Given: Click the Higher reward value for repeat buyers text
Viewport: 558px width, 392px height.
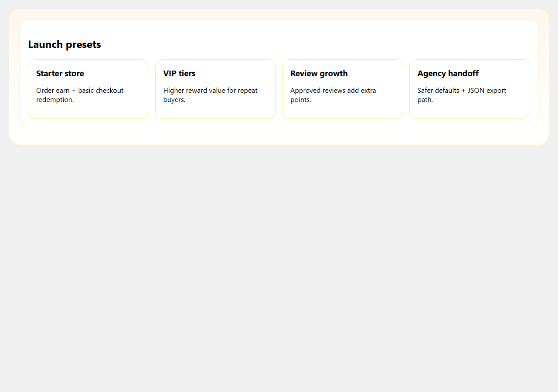Looking at the screenshot, I should (x=211, y=95).
